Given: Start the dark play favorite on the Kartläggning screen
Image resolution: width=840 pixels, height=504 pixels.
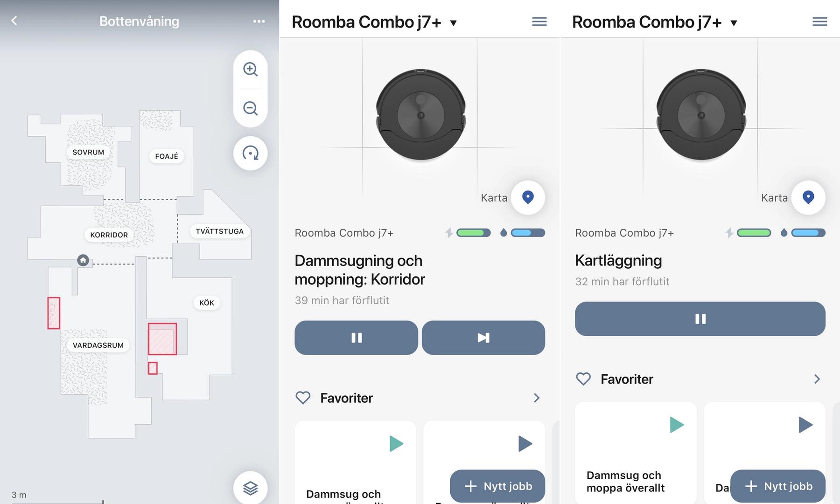Looking at the screenshot, I should click(x=805, y=425).
